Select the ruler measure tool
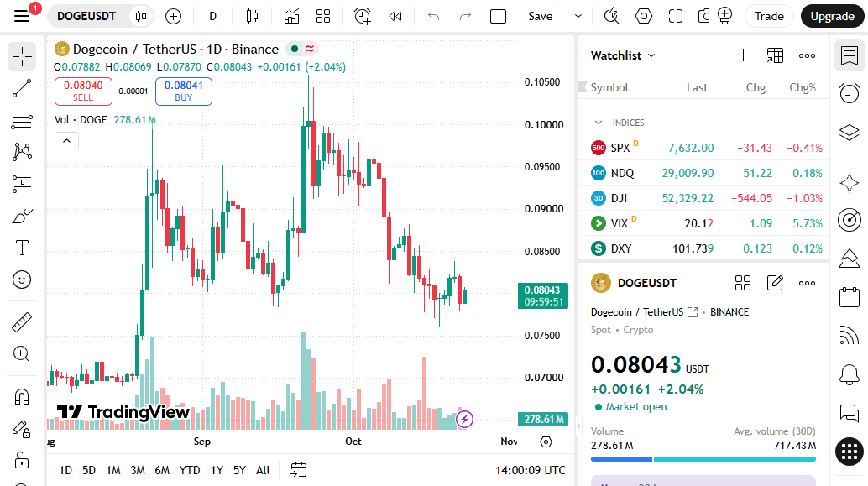This screenshot has width=868, height=486. coord(22,322)
